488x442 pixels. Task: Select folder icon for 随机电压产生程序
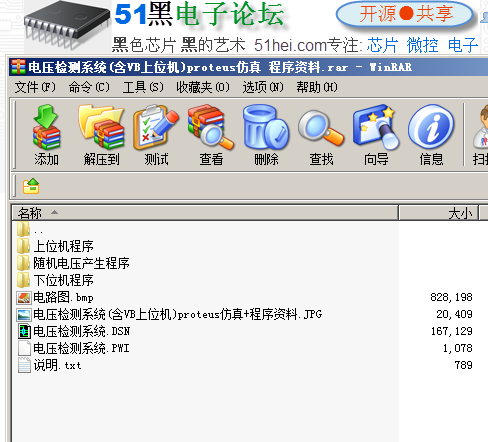pos(23,263)
